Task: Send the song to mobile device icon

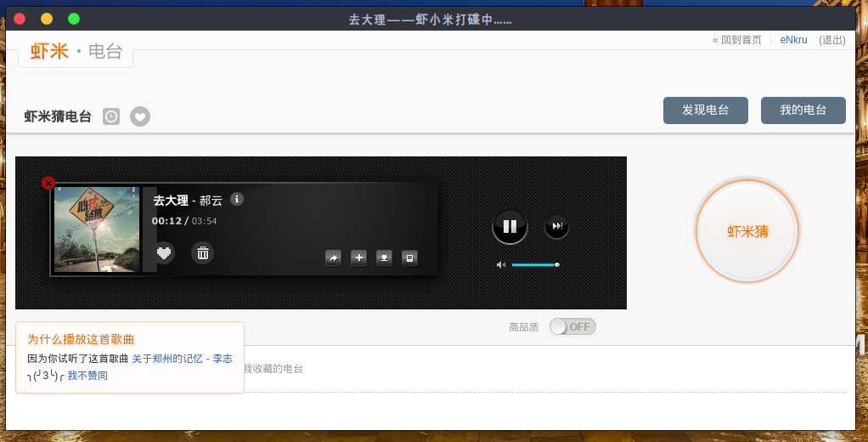Action: pyautogui.click(x=409, y=258)
